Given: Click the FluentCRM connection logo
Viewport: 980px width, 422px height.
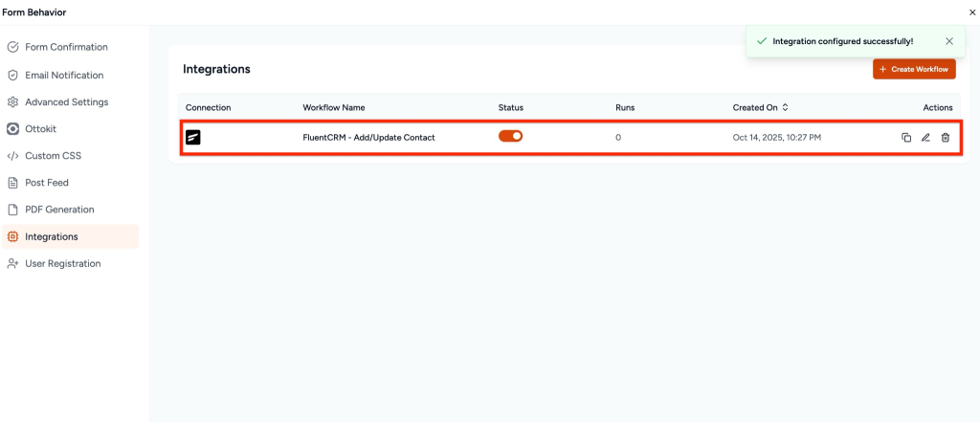Looking at the screenshot, I should tap(193, 138).
